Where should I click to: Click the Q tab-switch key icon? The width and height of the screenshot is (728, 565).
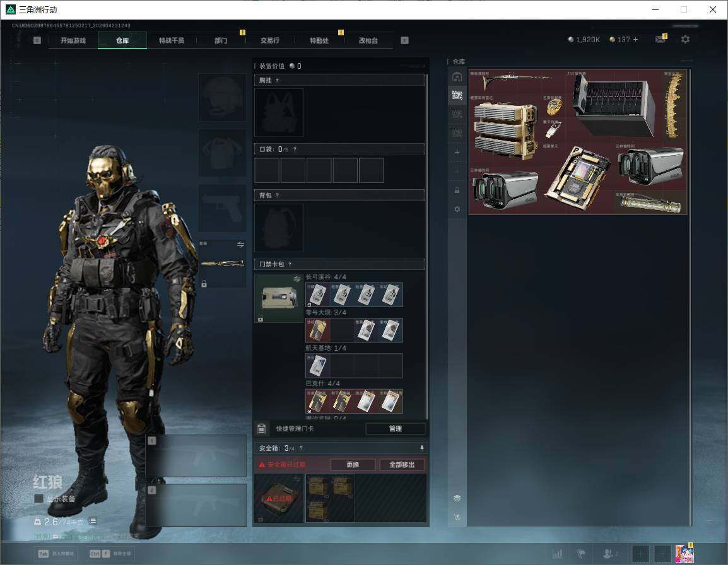click(x=37, y=40)
